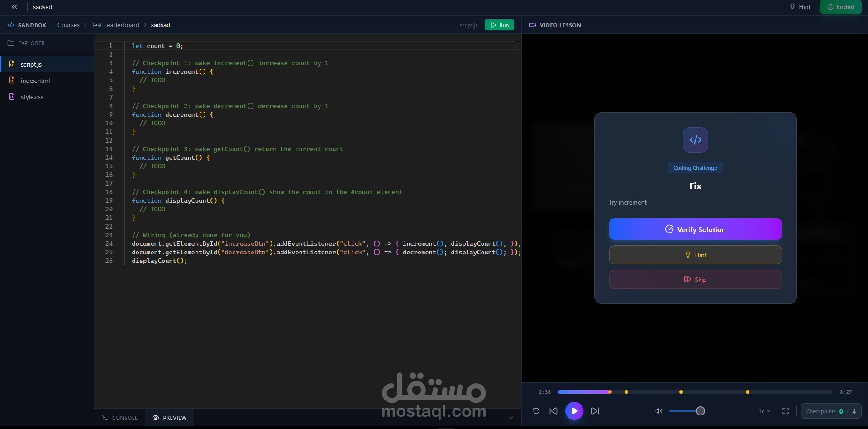Click the lightbulb Hint in the top bar
The height and width of the screenshot is (429, 868).
point(800,7)
